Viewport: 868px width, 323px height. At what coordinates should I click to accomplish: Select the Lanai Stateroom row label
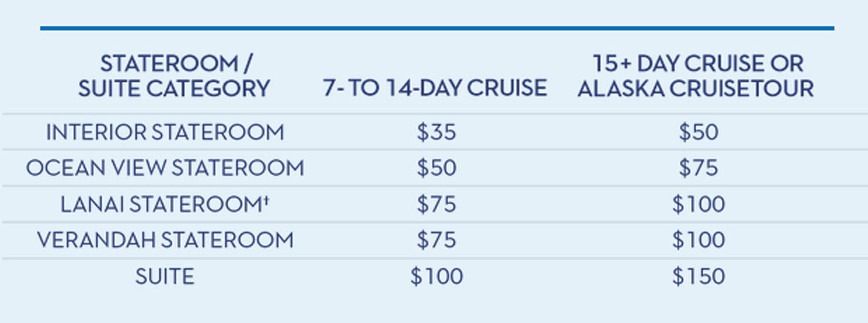[159, 204]
